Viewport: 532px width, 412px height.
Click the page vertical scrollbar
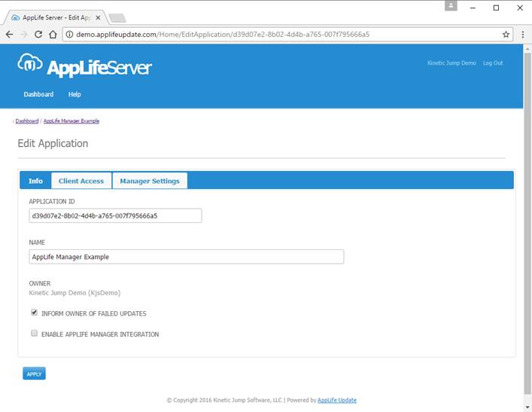527,224
